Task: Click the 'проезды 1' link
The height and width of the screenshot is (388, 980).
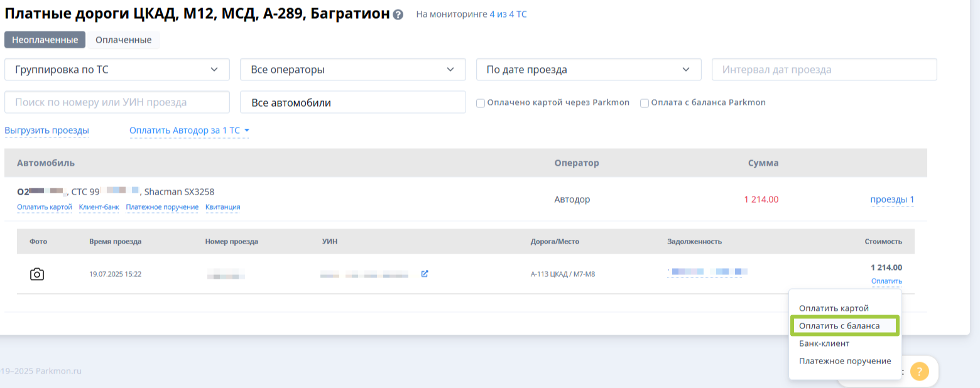Action: [891, 200]
